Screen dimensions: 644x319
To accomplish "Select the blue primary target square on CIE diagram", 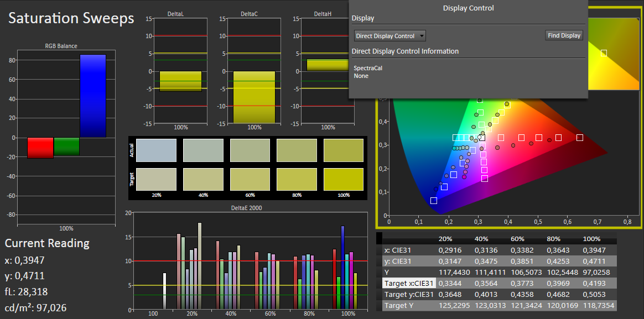I will coord(434,201).
